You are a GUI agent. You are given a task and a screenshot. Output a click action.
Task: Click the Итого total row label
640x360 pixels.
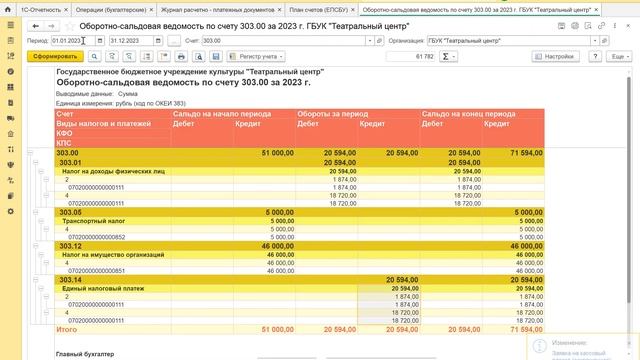pyautogui.click(x=67, y=329)
